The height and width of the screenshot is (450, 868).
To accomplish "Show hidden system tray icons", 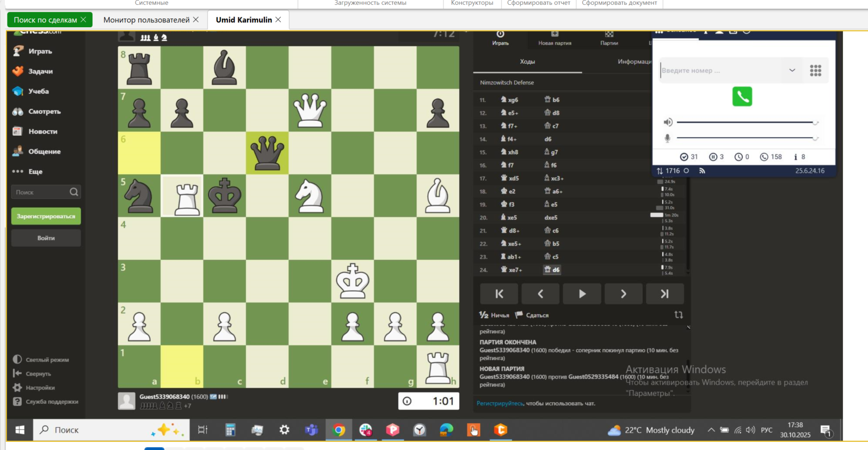I will [711, 430].
